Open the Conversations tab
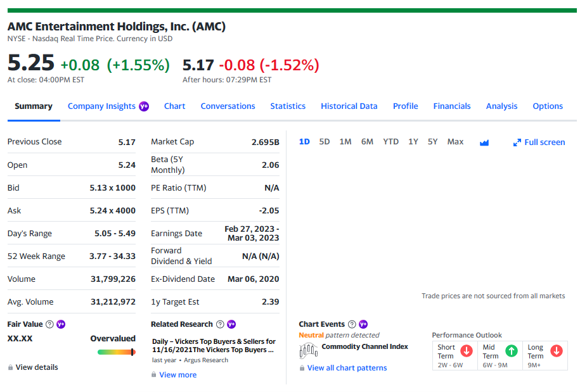The width and height of the screenshot is (587, 392). pos(228,106)
